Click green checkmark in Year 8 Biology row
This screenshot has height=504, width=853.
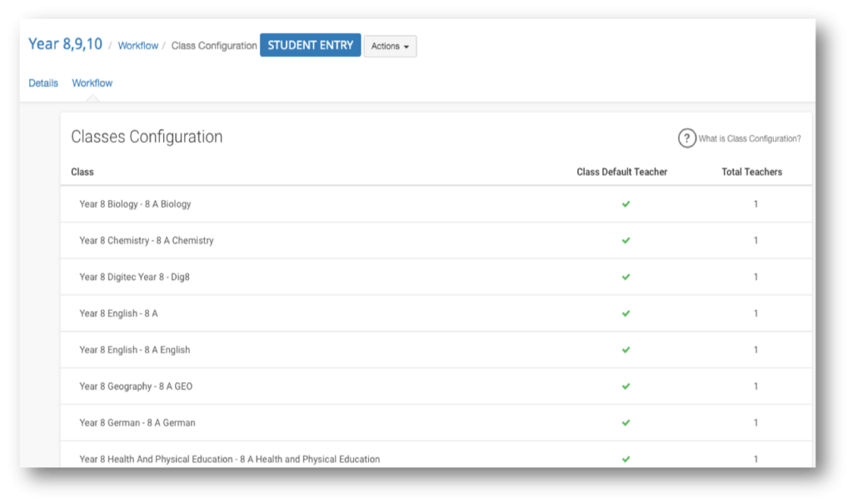(x=626, y=204)
